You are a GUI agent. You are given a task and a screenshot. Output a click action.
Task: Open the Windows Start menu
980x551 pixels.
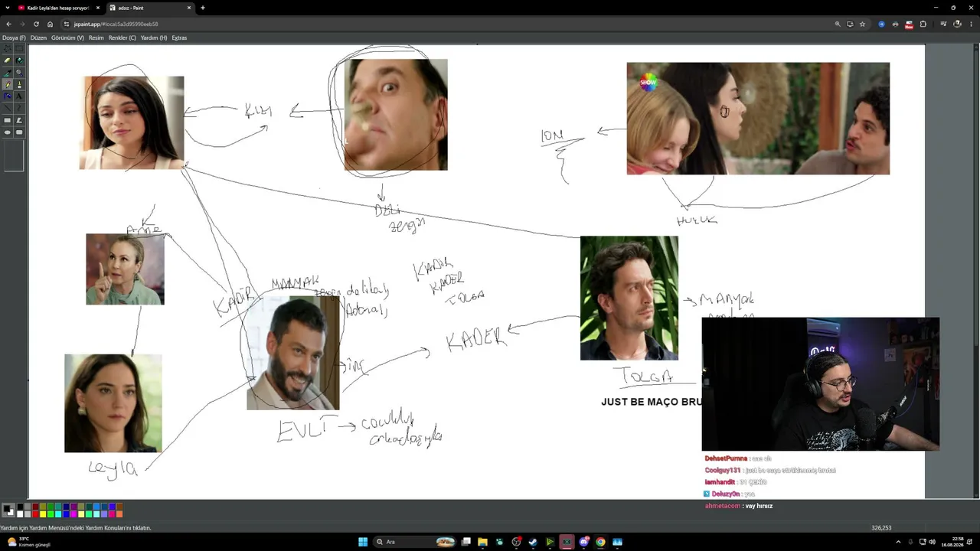pyautogui.click(x=363, y=542)
